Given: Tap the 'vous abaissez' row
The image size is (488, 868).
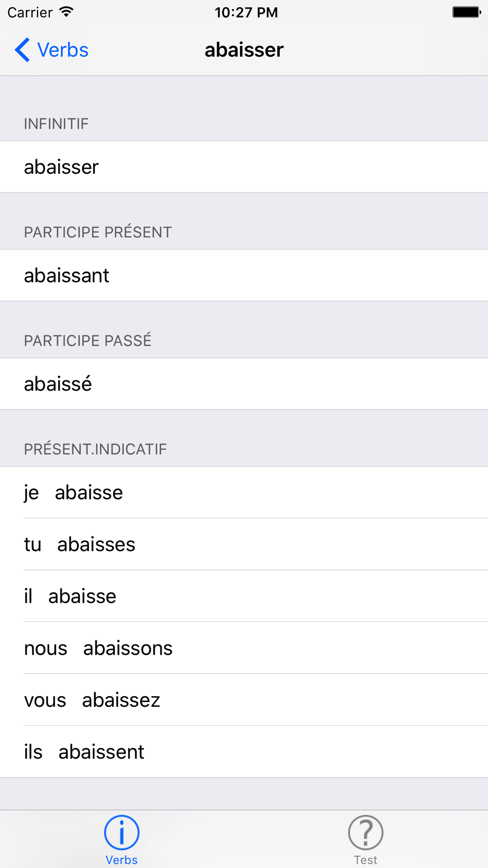Looking at the screenshot, I should 244,700.
